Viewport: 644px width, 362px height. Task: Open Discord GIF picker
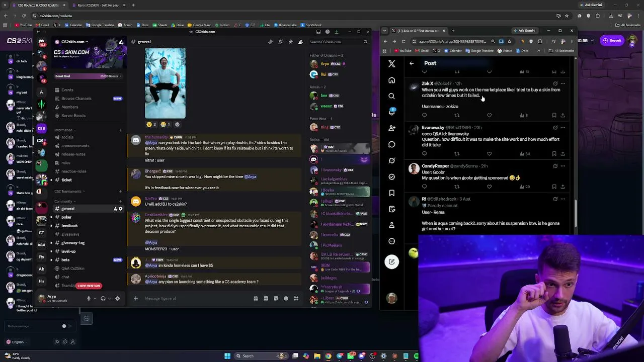tap(266, 298)
